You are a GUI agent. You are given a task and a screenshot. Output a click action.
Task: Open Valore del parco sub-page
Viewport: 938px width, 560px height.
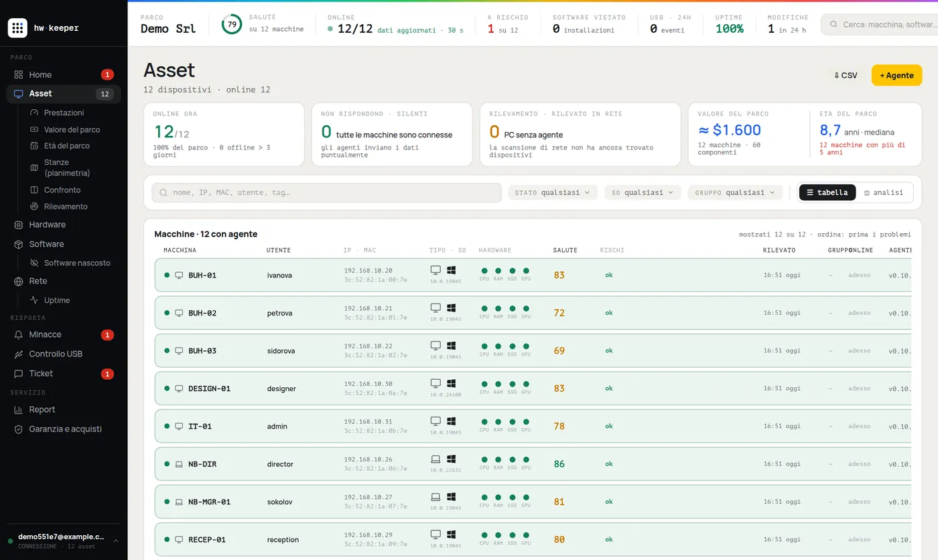pyautogui.click(x=72, y=129)
